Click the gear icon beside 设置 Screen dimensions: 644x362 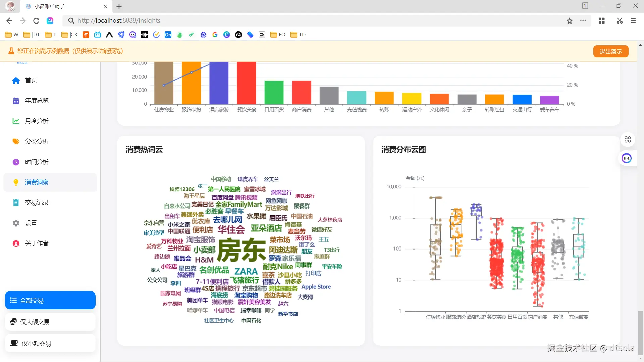[16, 223]
